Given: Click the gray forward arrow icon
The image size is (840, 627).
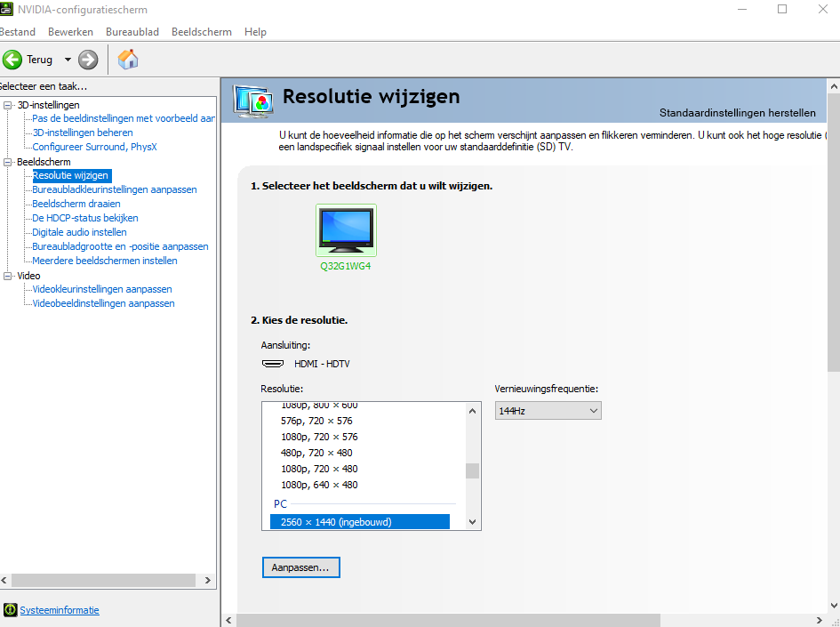Looking at the screenshot, I should (x=88, y=60).
